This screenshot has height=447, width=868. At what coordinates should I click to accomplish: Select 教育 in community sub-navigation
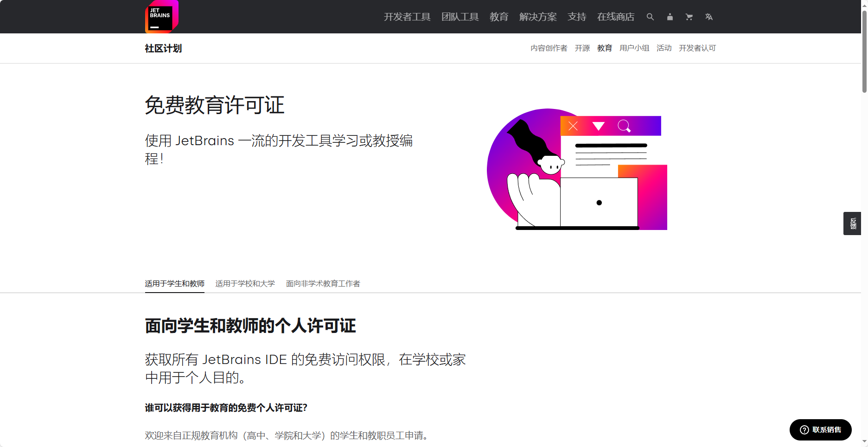click(x=605, y=48)
